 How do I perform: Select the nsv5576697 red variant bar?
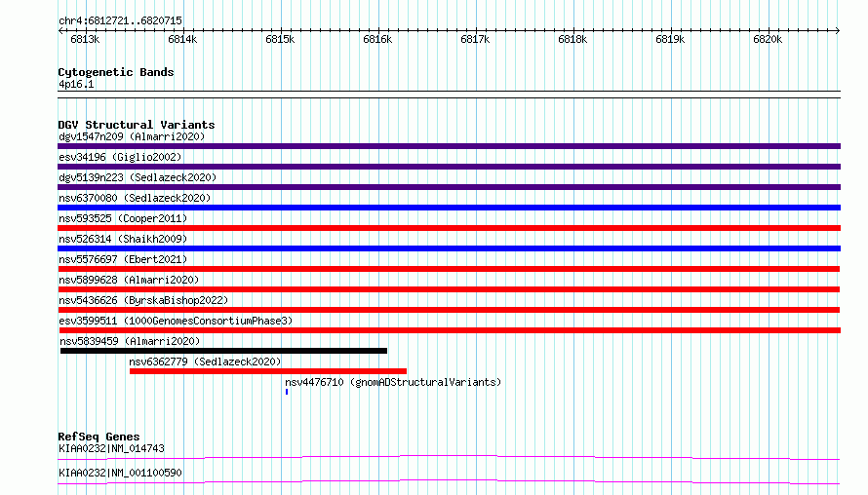coord(449,269)
